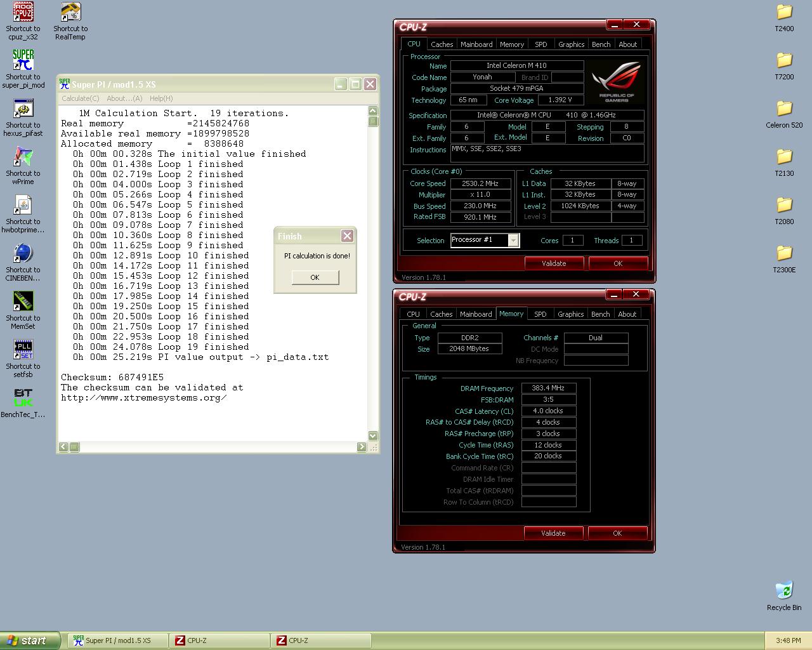Viewport: 812px width, 650px height.
Task: Switch to SPD tab in lower CPU-Z
Action: (x=540, y=314)
